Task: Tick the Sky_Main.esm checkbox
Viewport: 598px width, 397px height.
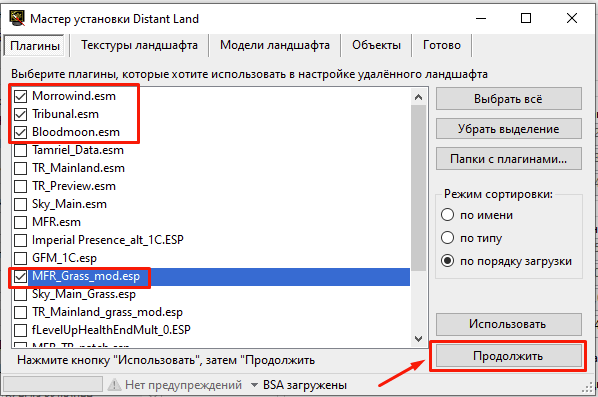Action: pyautogui.click(x=20, y=204)
